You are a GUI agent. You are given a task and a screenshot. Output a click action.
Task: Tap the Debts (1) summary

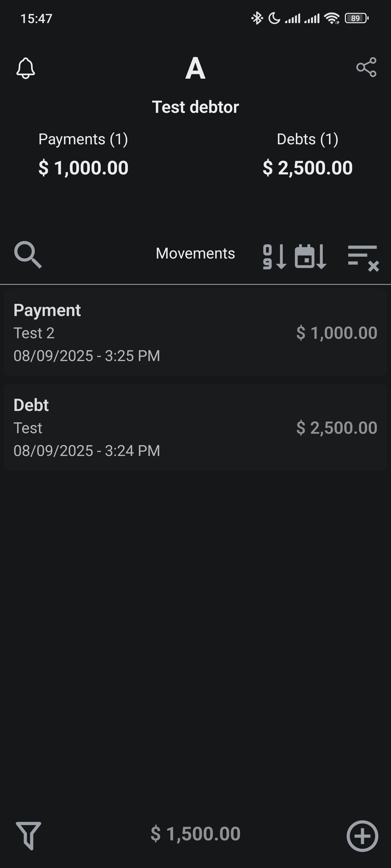(x=307, y=139)
